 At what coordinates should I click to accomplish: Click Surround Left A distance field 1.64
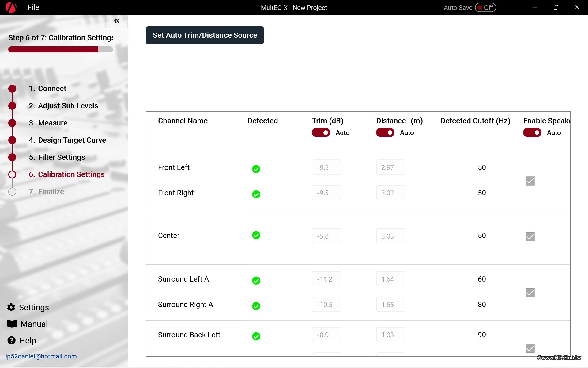(390, 279)
